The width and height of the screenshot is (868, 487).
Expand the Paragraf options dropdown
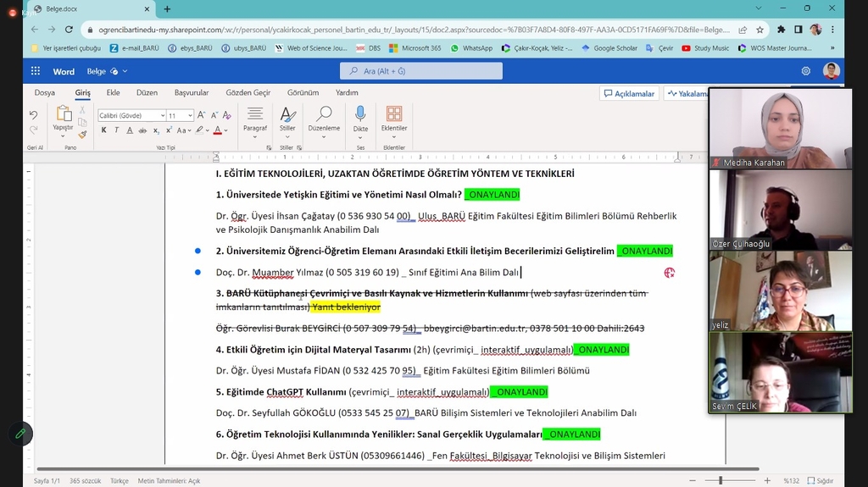[255, 136]
